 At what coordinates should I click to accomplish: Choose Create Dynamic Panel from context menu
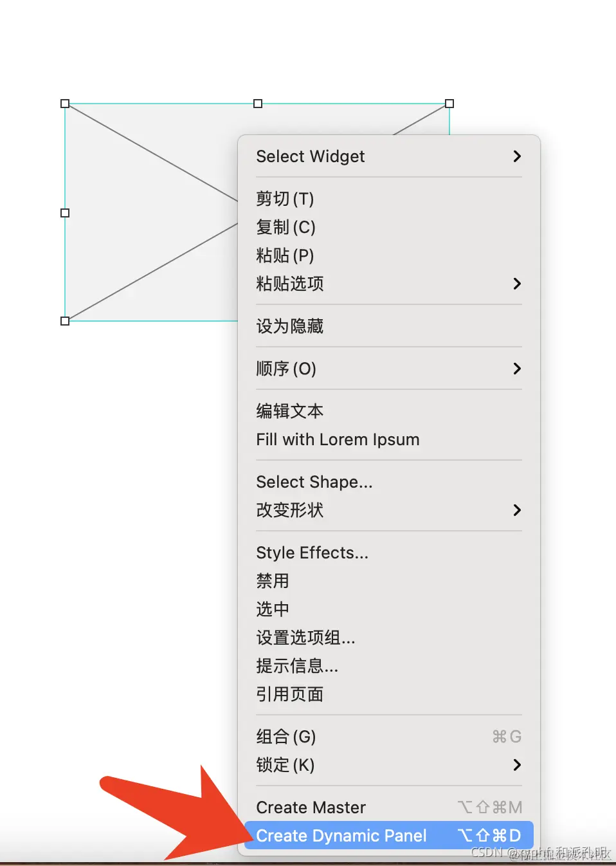[388, 835]
